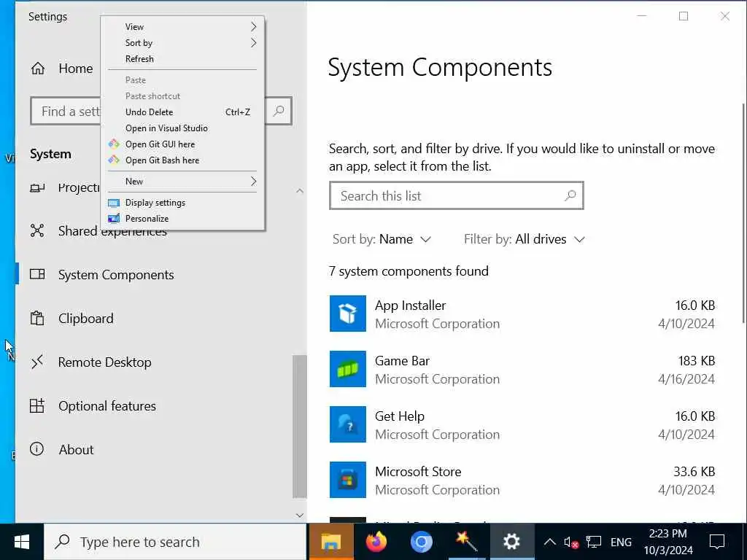Click the ENG language indicator

coord(621,542)
